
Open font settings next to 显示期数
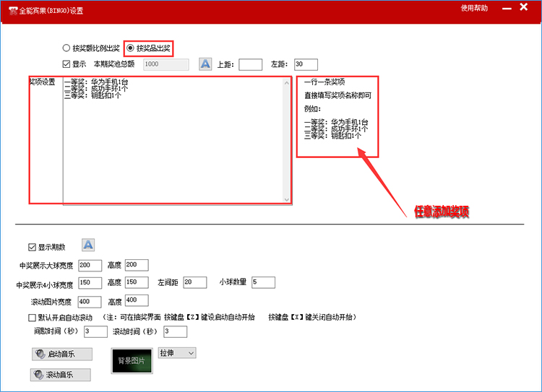[88, 245]
